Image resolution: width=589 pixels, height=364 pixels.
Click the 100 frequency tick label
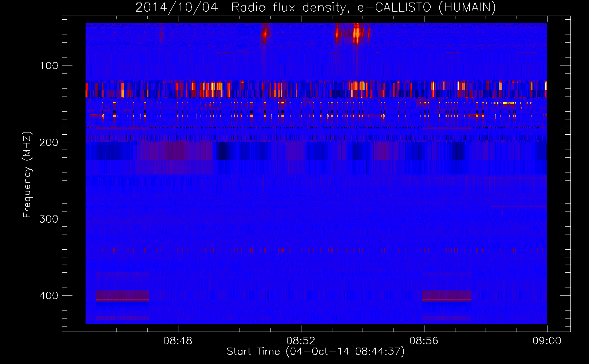click(x=49, y=66)
